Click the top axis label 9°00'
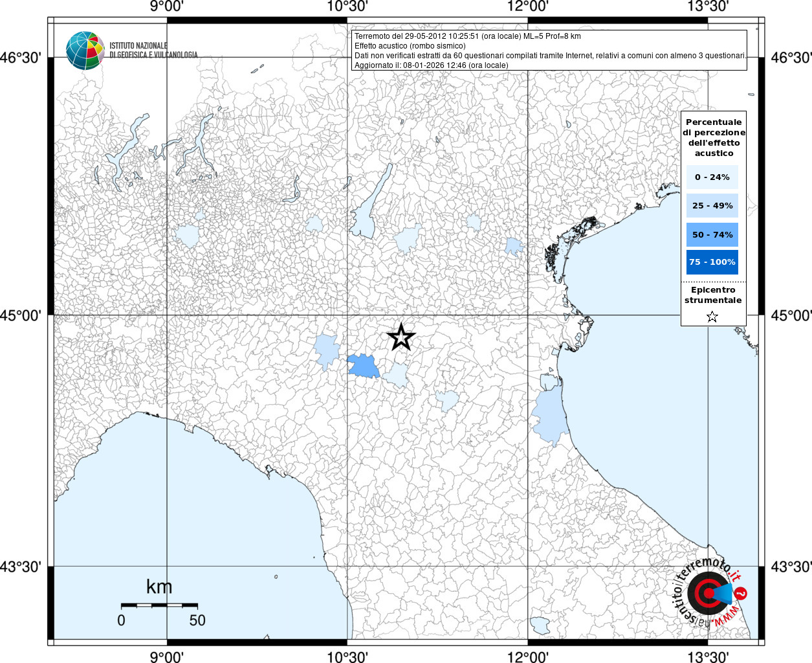This screenshot has width=812, height=663. [x=167, y=6]
